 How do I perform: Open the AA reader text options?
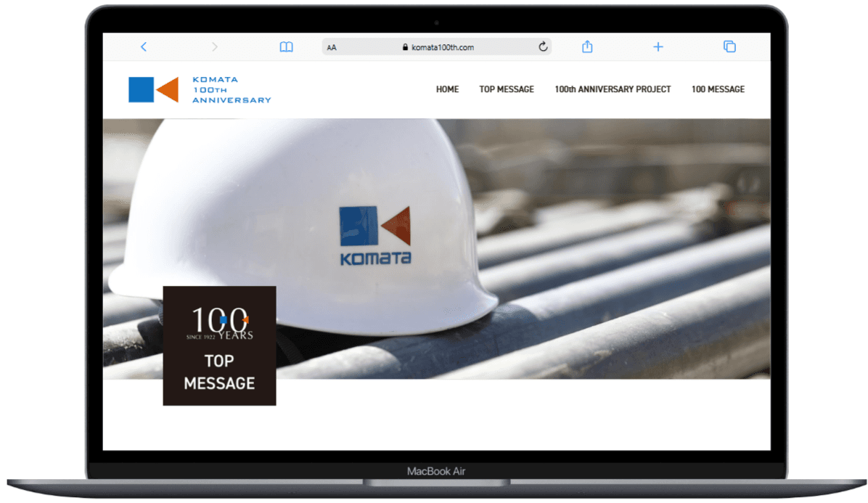pyautogui.click(x=332, y=48)
